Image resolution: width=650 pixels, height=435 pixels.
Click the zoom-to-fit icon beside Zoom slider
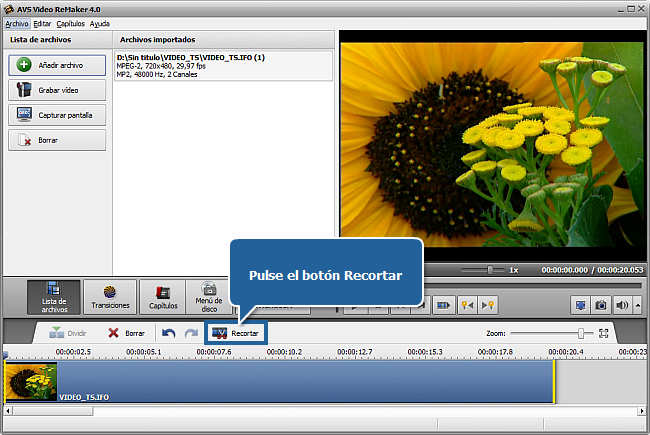(x=603, y=333)
